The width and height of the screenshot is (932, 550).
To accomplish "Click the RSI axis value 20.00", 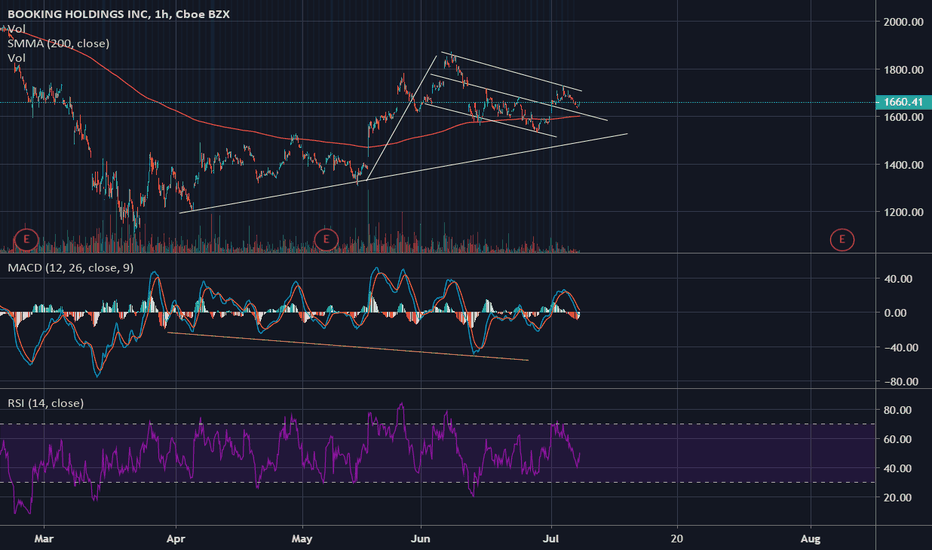I will [x=898, y=498].
